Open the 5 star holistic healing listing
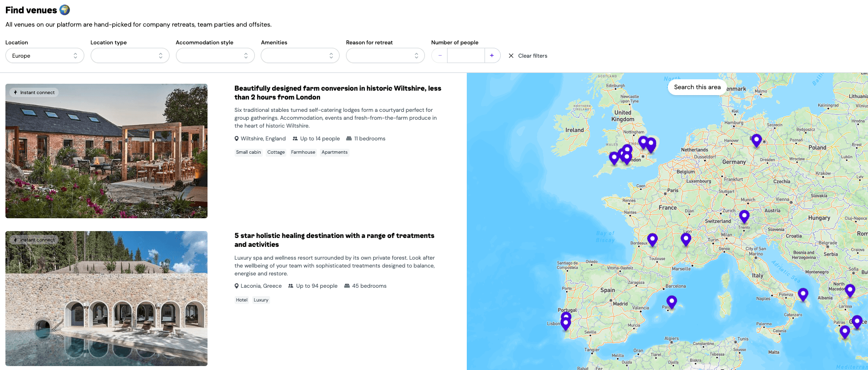This screenshot has width=868, height=370. click(334, 240)
